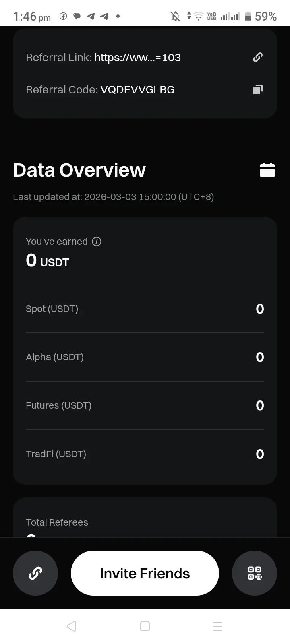Select the Spot (USDT) earnings row

pos(145,309)
